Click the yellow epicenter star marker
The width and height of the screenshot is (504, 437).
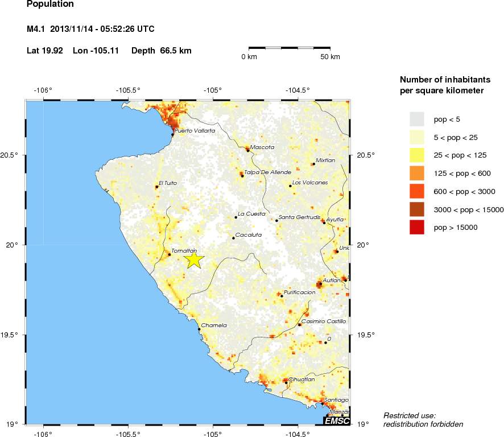[x=194, y=259]
